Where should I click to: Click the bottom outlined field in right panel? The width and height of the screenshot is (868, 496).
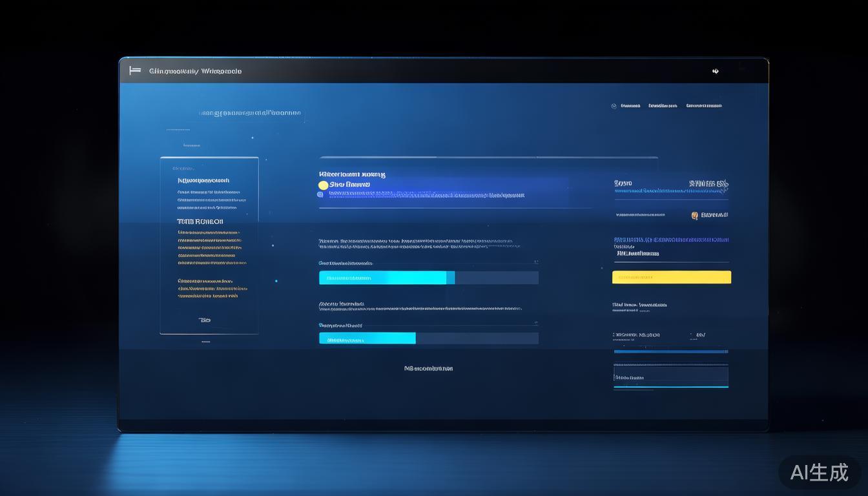(670, 377)
